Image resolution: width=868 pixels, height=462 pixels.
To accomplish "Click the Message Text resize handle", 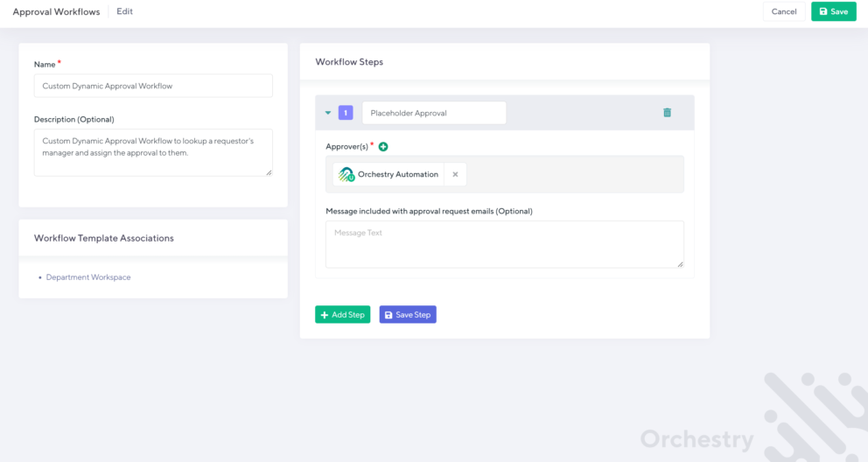I will click(x=681, y=264).
